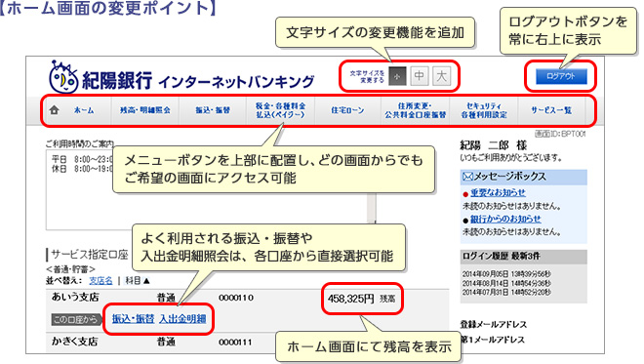The image size is (644, 364).
Task: Click the メッセージボックス heading
Action: pyautogui.click(x=510, y=177)
